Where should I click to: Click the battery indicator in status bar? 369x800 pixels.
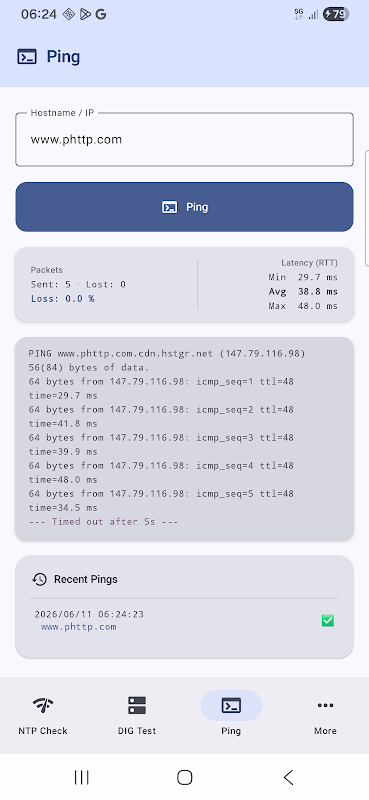click(336, 14)
